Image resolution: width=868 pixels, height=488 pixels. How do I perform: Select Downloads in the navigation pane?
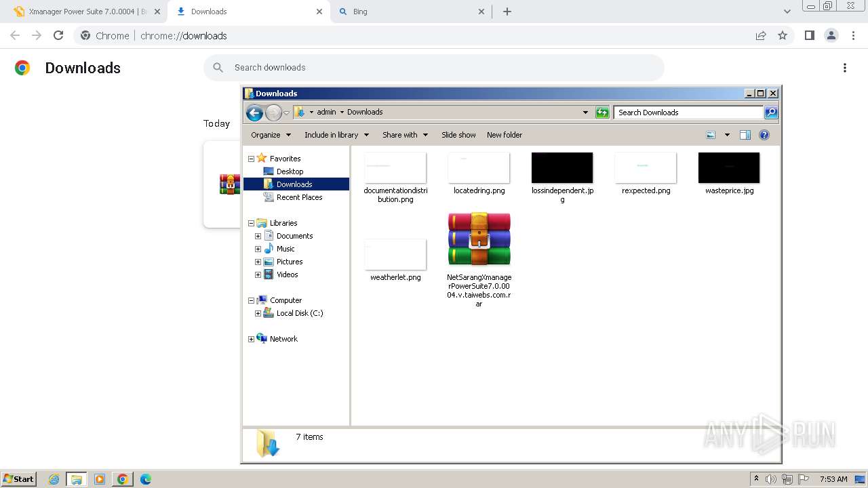pyautogui.click(x=294, y=184)
